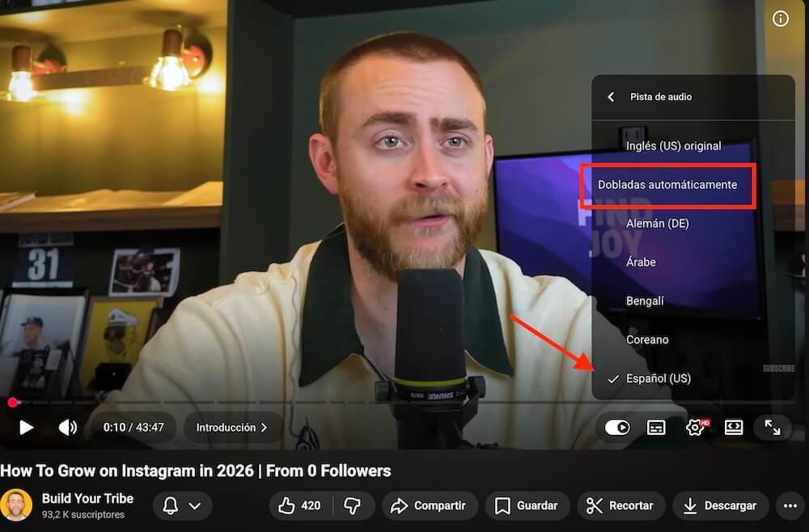Like the video with thumbs up
The width and height of the screenshot is (809, 532).
pos(300,506)
